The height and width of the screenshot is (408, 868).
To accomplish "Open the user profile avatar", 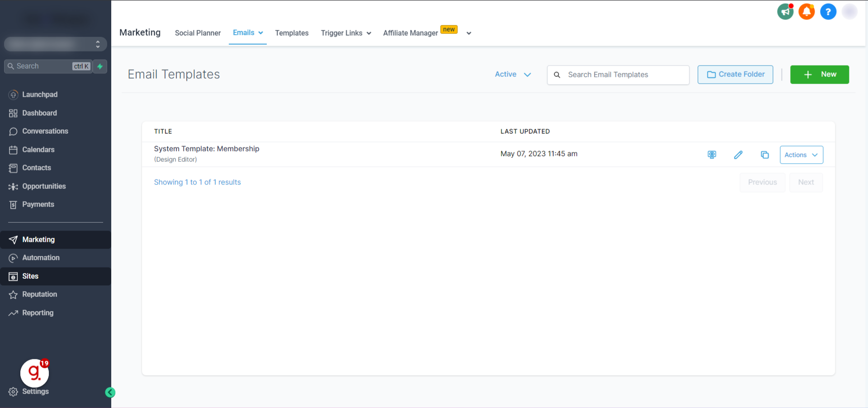I will point(850,12).
